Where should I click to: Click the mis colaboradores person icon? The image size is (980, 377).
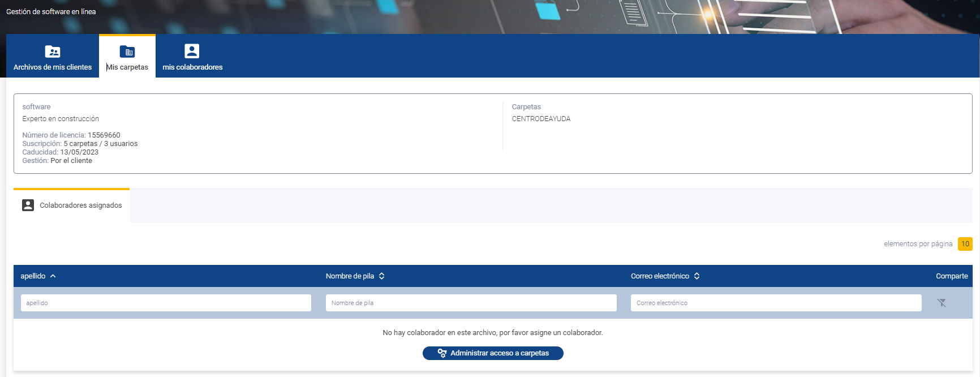[x=192, y=51]
